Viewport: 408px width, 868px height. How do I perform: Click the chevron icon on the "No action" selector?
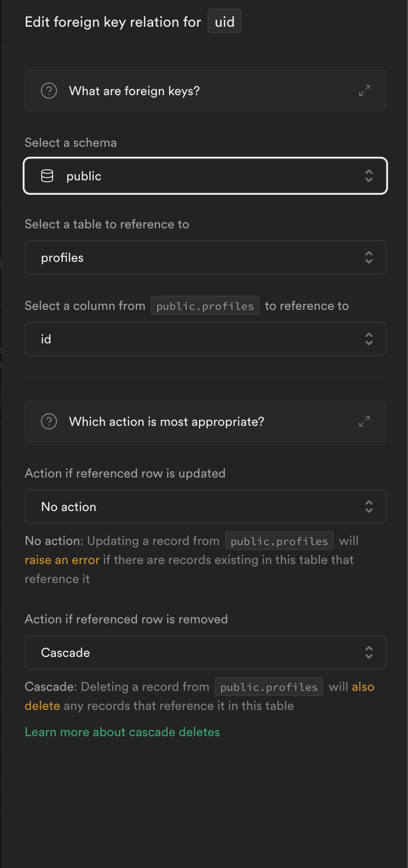[369, 506]
